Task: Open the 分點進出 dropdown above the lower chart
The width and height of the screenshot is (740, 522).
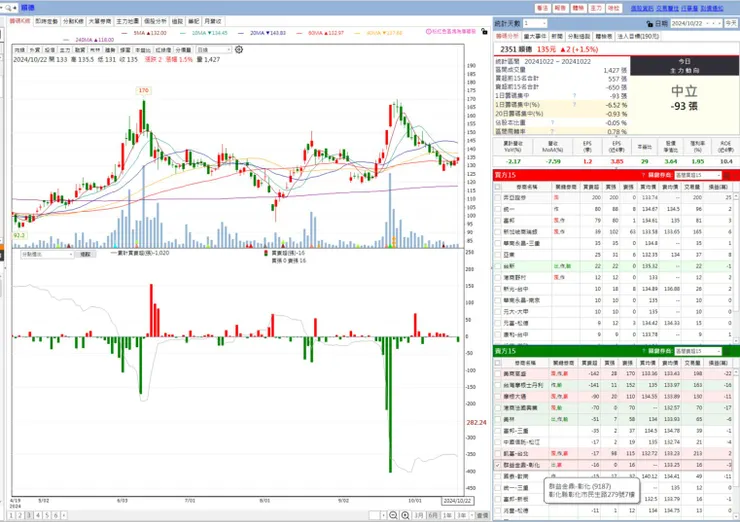Action: (x=47, y=254)
